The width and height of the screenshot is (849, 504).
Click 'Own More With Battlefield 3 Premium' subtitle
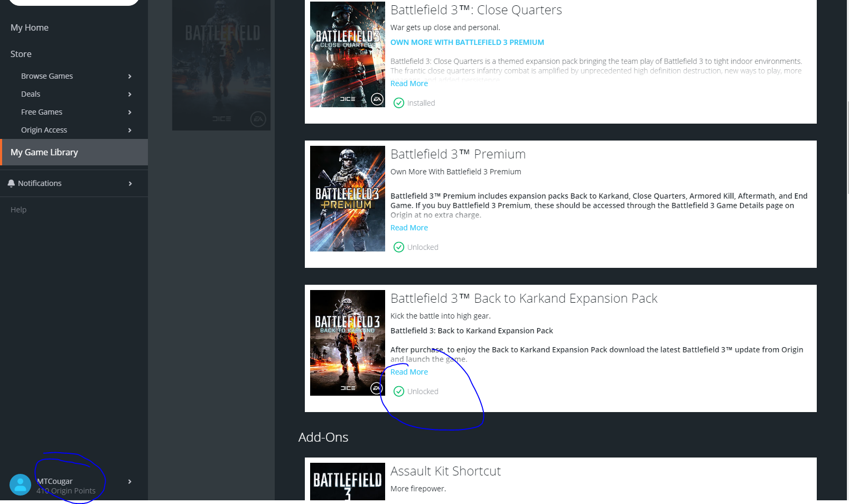(x=455, y=172)
